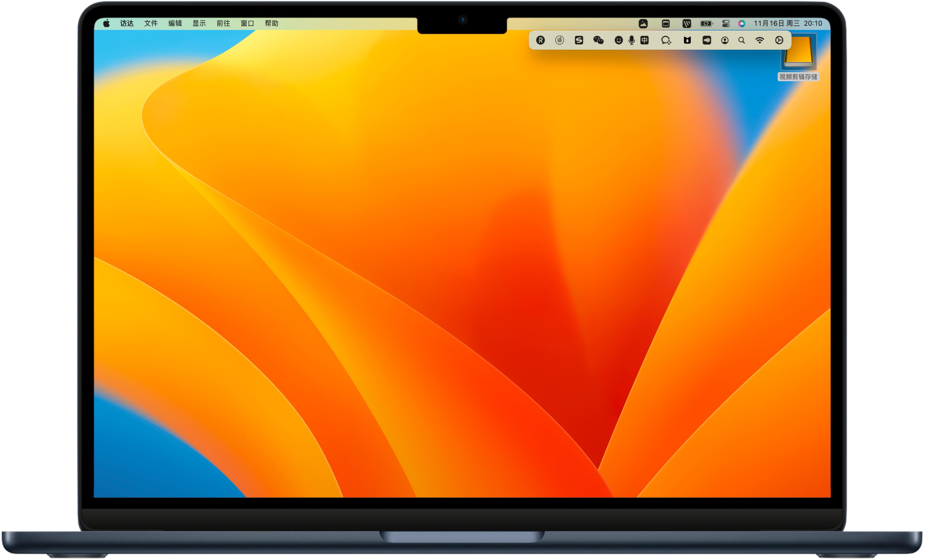Toggle the 中 Chinese input mode indicator
The image size is (925, 560).
[644, 40]
